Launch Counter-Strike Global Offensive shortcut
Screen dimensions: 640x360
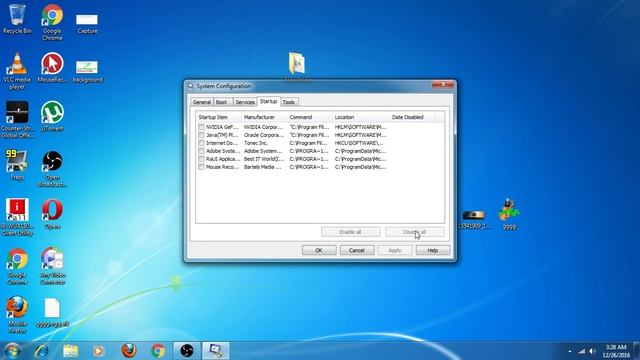coord(17,120)
